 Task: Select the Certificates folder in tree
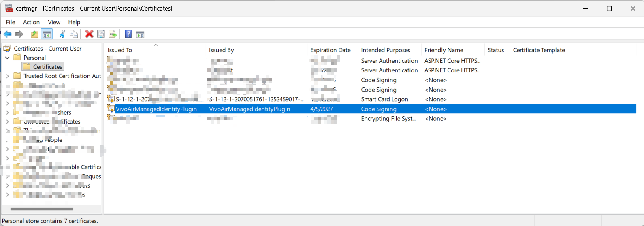coord(47,67)
